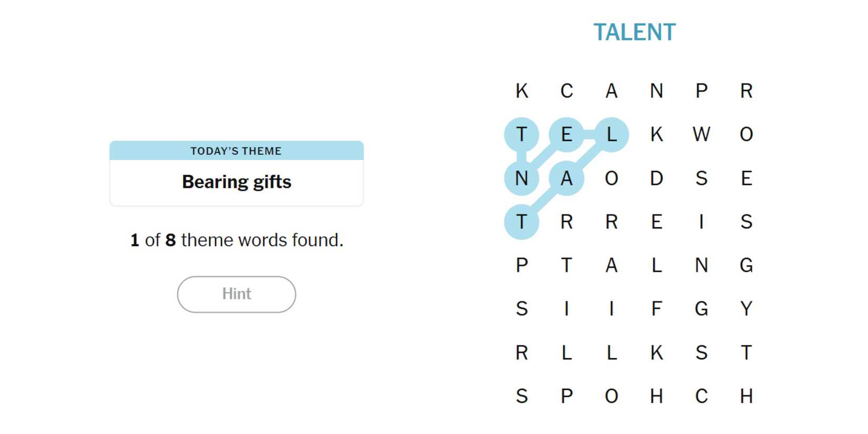Tap the P in the top row
The image size is (868, 434).
[701, 91]
